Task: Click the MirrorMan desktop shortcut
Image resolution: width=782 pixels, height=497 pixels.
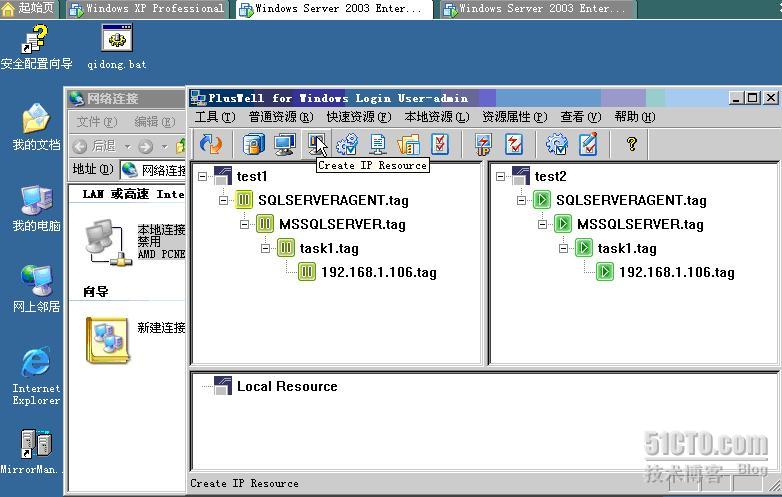Action: click(30, 451)
